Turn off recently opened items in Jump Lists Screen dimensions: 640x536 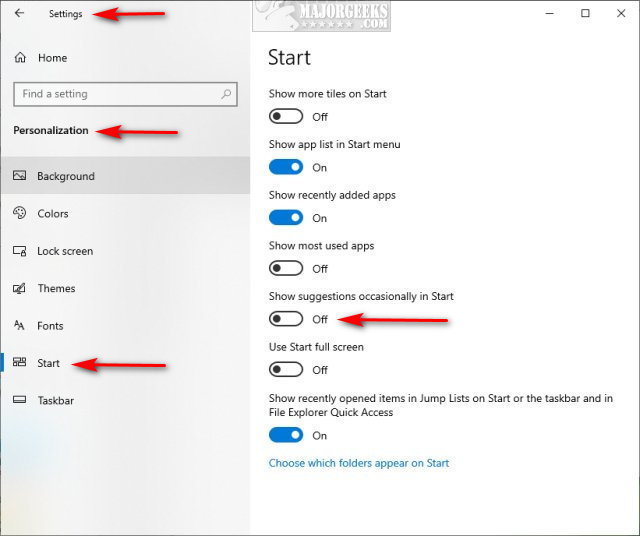tap(286, 435)
